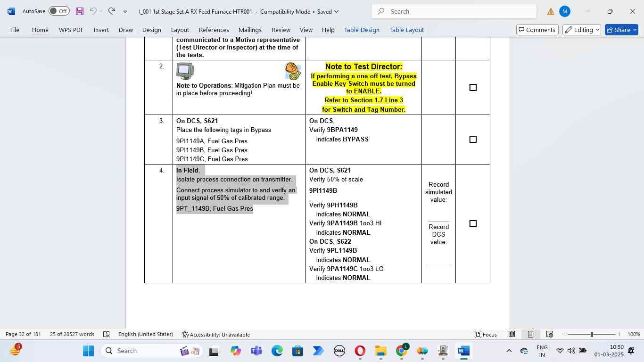Switch to the Draw tab
The height and width of the screenshot is (362, 644).
tap(126, 30)
